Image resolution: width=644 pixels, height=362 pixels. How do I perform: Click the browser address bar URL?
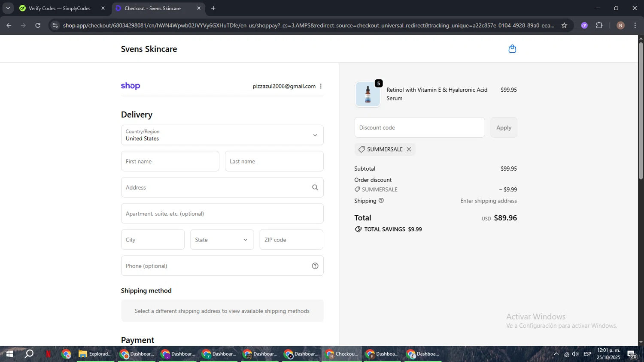click(309, 25)
